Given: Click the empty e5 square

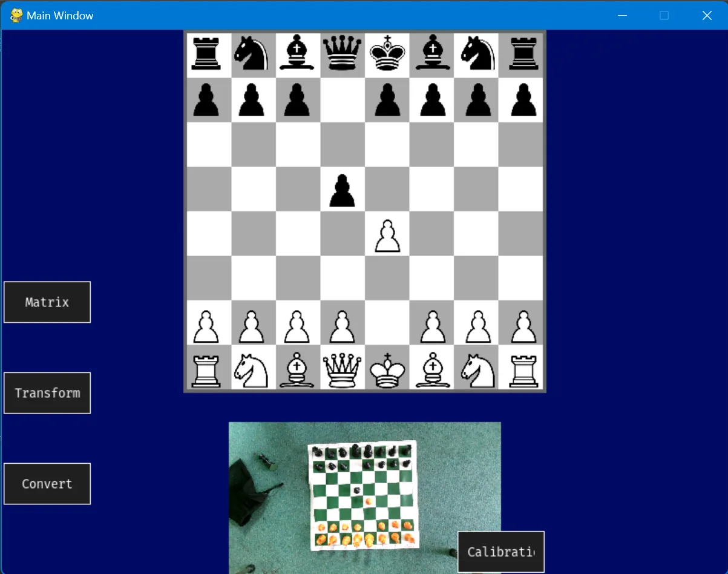Looking at the screenshot, I should pos(387,189).
